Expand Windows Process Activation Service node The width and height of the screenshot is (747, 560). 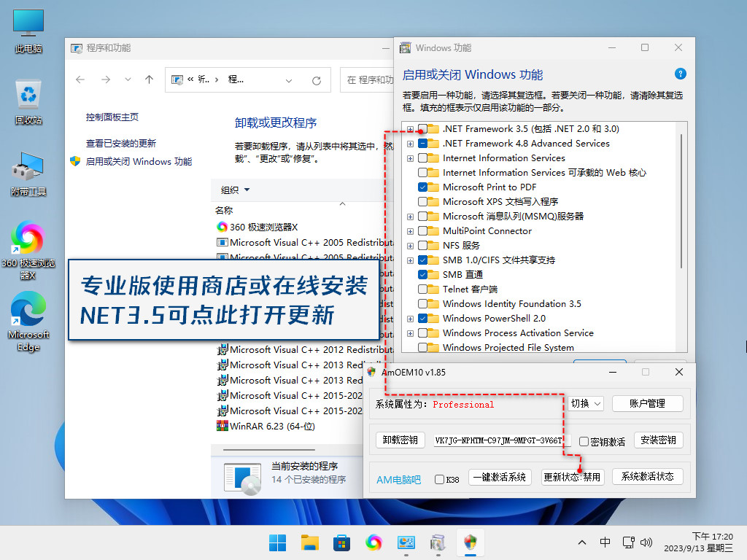pos(410,333)
